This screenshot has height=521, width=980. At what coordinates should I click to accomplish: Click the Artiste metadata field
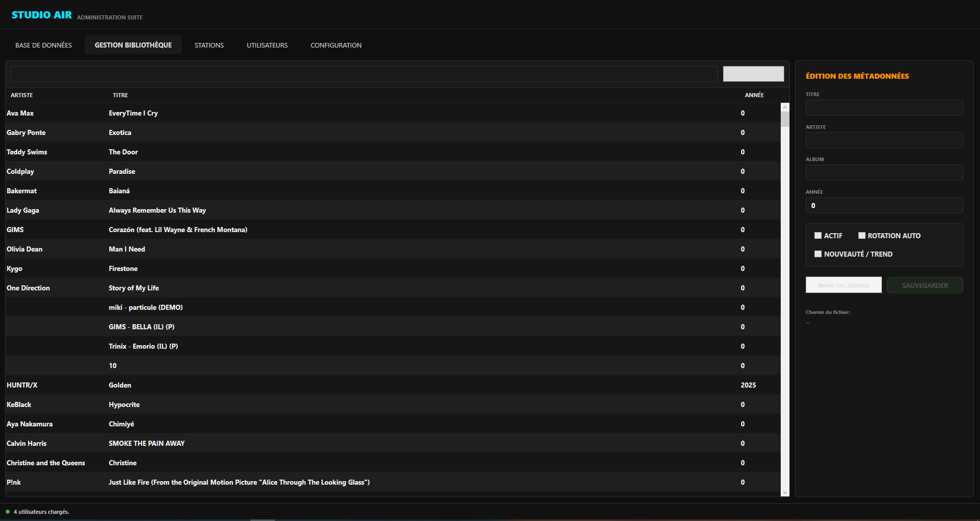click(x=883, y=140)
